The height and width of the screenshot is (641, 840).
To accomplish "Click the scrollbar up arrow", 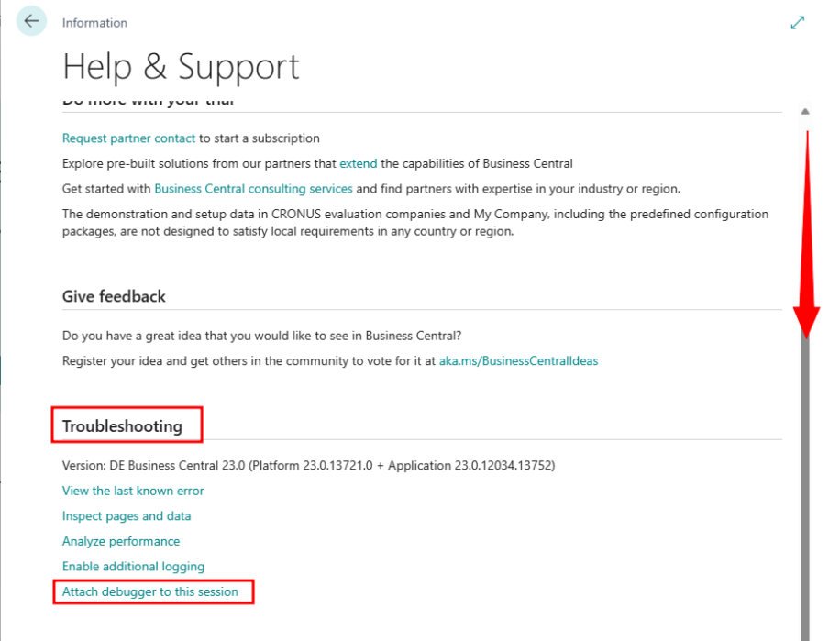I will click(x=805, y=112).
